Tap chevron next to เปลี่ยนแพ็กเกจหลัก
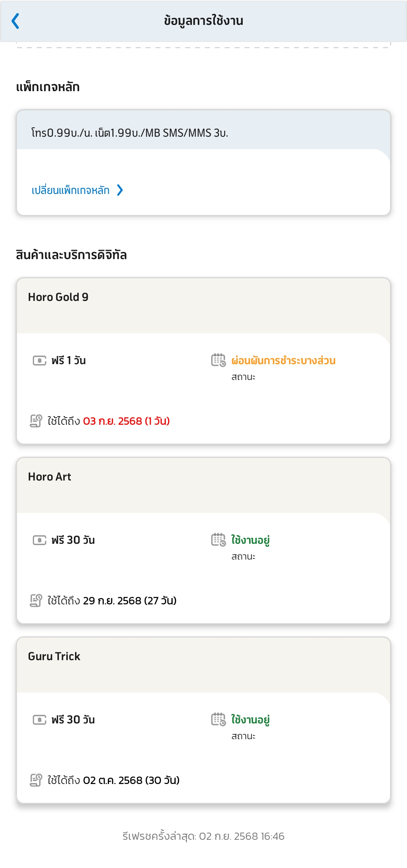407x868 pixels. tap(120, 190)
